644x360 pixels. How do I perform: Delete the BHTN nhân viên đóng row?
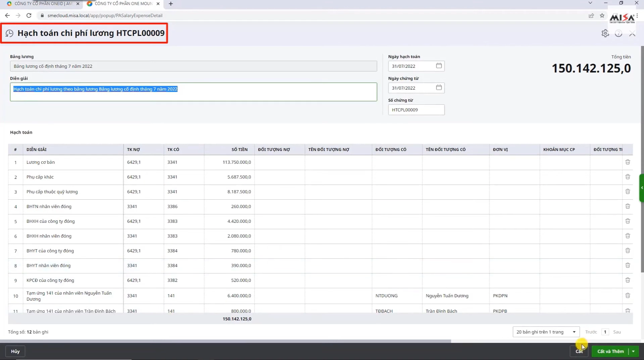(x=628, y=206)
